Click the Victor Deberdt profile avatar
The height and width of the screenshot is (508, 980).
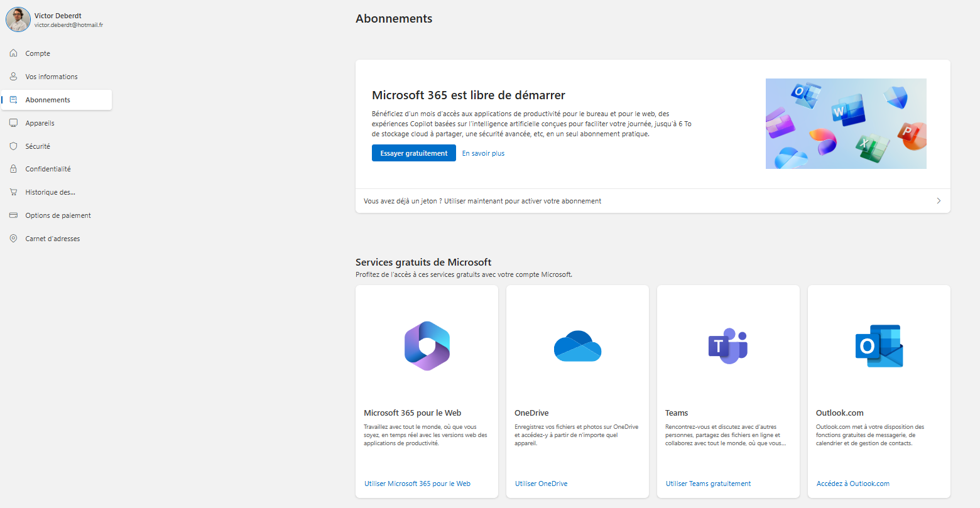coord(18,19)
